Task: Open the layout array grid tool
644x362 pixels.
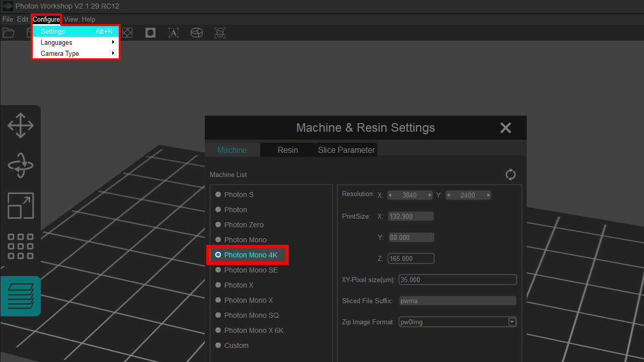Action: (x=21, y=246)
